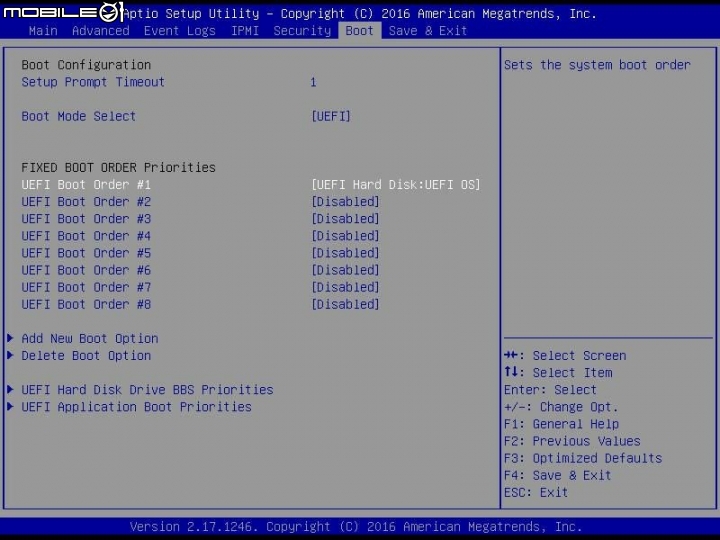Open the UEFI Hard Disk:UEFI OS value

click(x=396, y=185)
